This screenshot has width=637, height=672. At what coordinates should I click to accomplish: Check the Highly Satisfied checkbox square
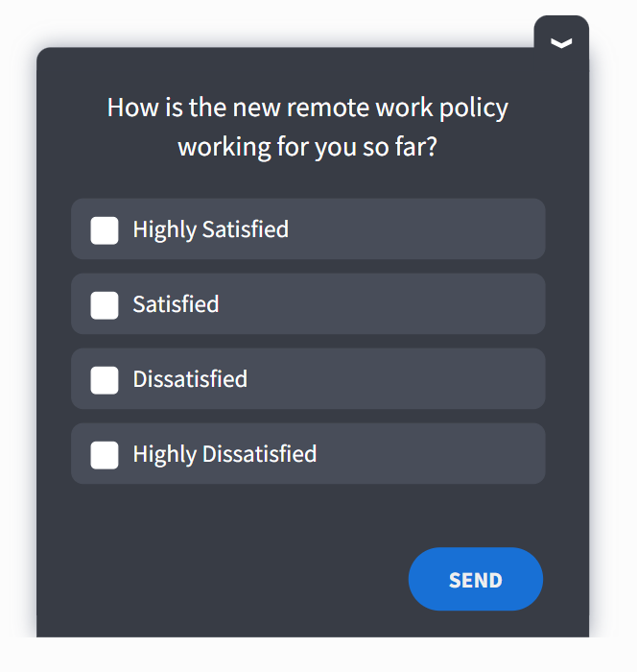tap(105, 230)
